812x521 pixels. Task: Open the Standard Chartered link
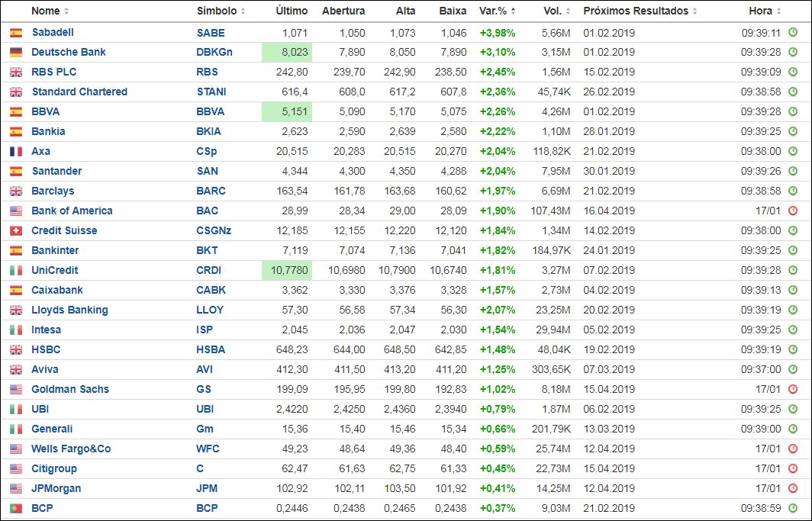click(x=79, y=92)
